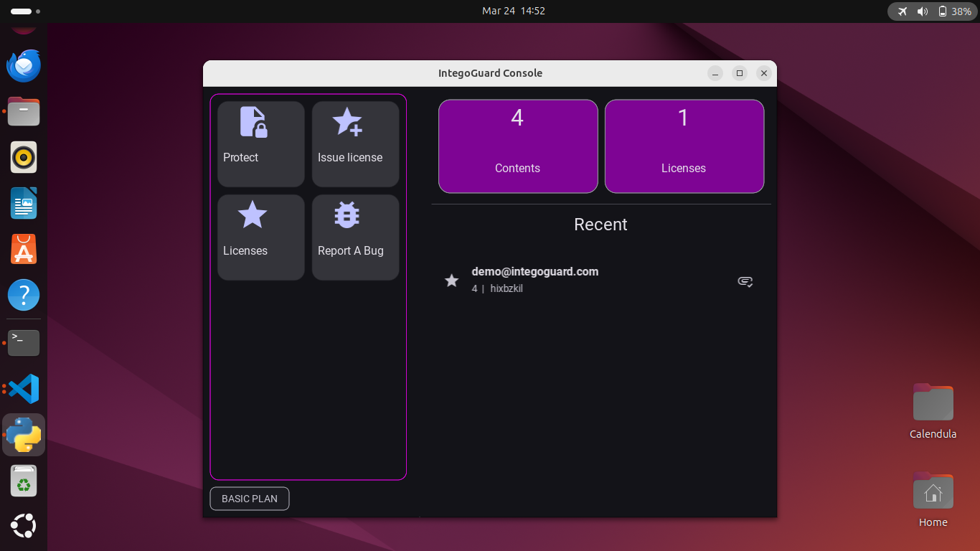Click the 'Protect' label text
Image resolution: width=980 pixels, height=551 pixels.
240,157
